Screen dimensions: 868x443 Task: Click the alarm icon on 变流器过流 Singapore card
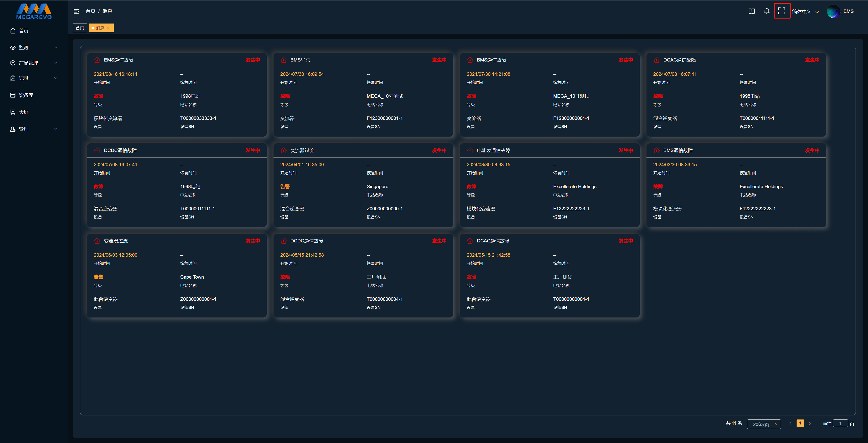[284, 150]
